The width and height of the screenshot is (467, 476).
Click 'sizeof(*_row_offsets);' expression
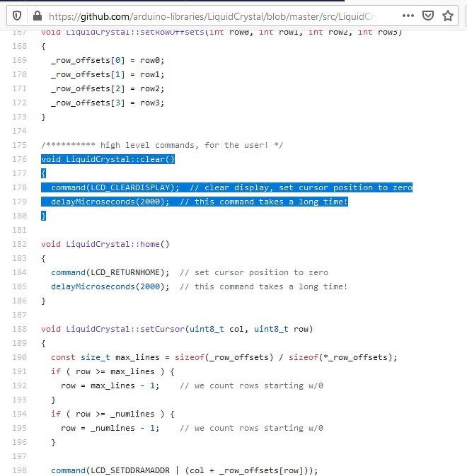pos(342,357)
